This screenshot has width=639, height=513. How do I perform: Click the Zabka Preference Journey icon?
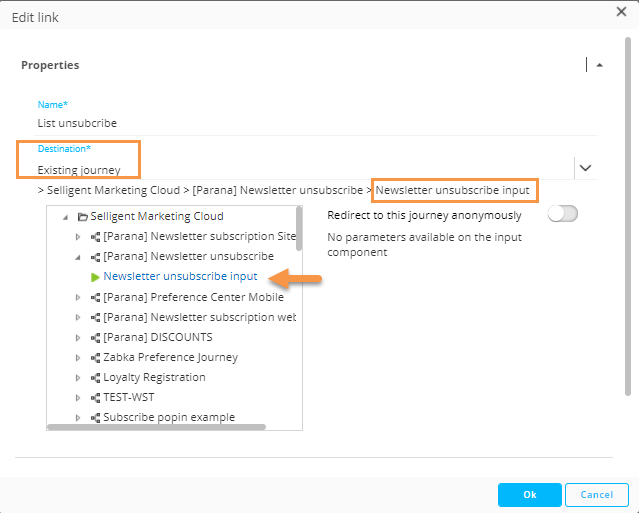click(x=96, y=357)
